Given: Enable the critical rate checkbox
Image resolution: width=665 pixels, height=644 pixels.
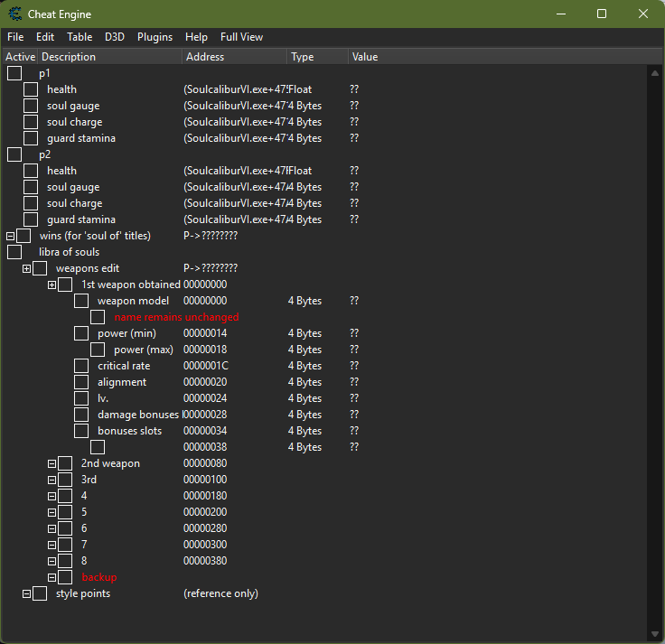Looking at the screenshot, I should (81, 366).
